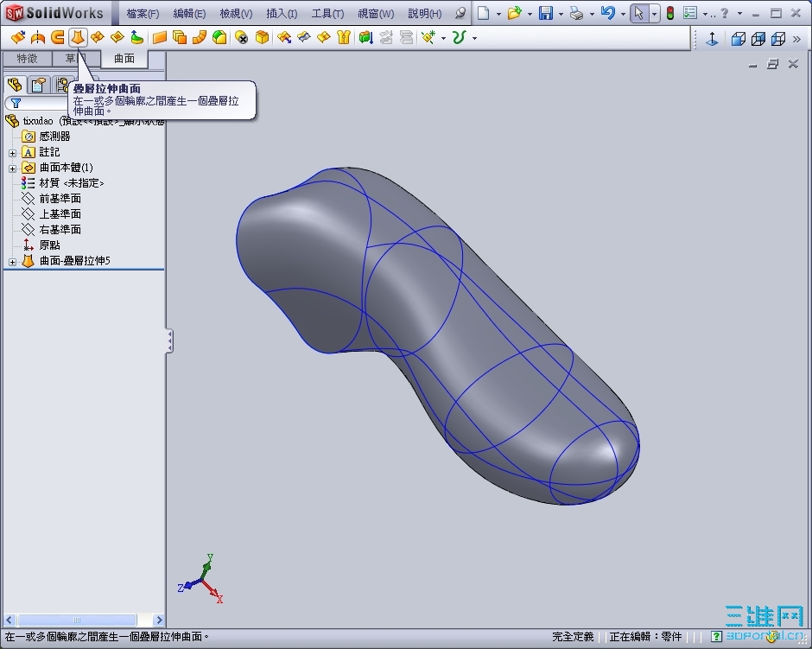Open the Save dropdown arrow

tap(561, 14)
